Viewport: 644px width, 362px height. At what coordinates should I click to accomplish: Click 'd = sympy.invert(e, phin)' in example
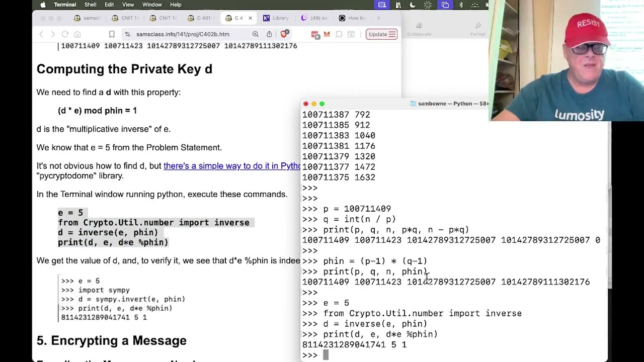(x=123, y=299)
